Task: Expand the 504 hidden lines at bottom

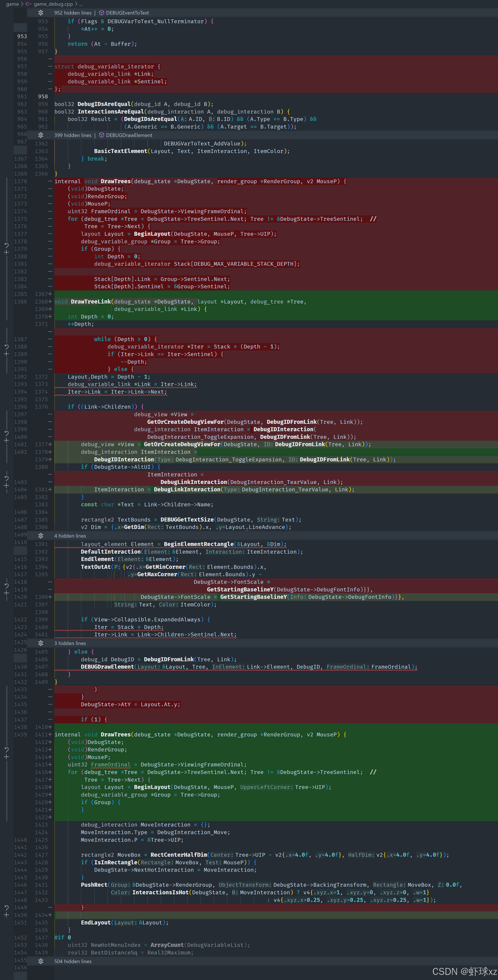Action: coord(41,961)
